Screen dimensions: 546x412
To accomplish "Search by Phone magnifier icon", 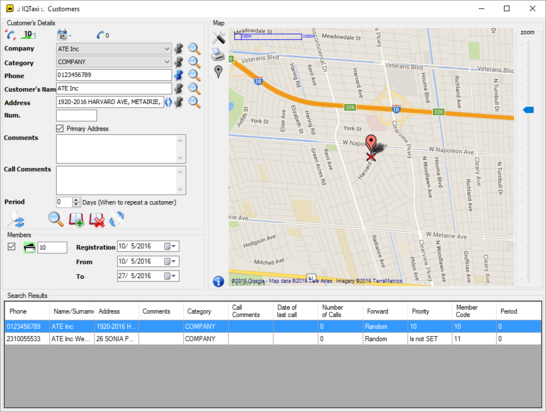I will click(194, 75).
